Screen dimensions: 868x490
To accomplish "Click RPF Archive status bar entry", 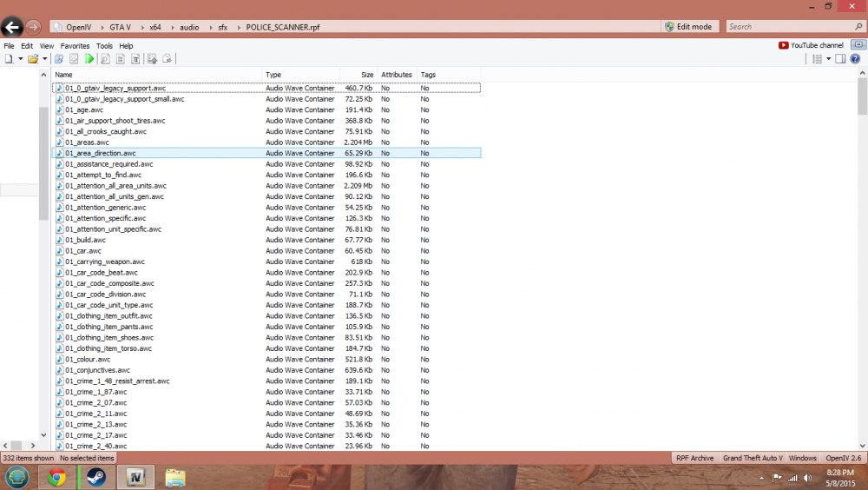I will 694,458.
